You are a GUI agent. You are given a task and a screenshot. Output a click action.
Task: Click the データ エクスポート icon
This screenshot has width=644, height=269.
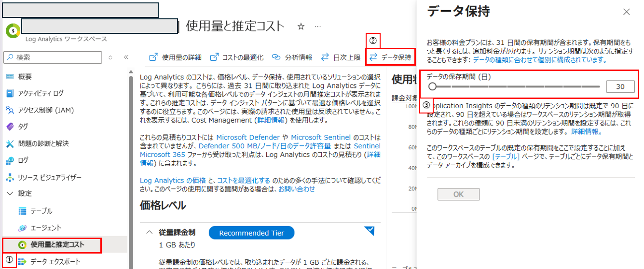tap(22, 262)
